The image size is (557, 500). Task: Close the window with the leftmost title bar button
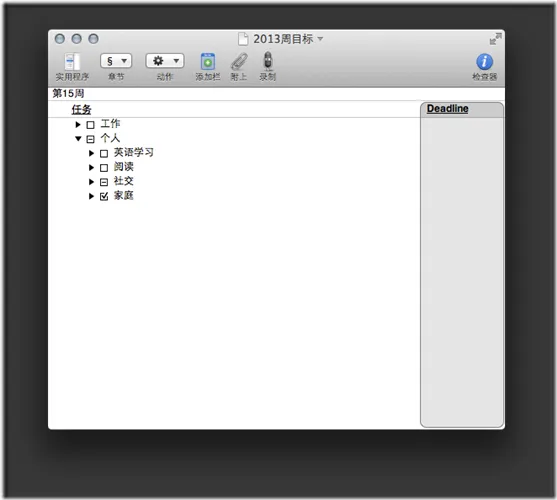click(60, 39)
